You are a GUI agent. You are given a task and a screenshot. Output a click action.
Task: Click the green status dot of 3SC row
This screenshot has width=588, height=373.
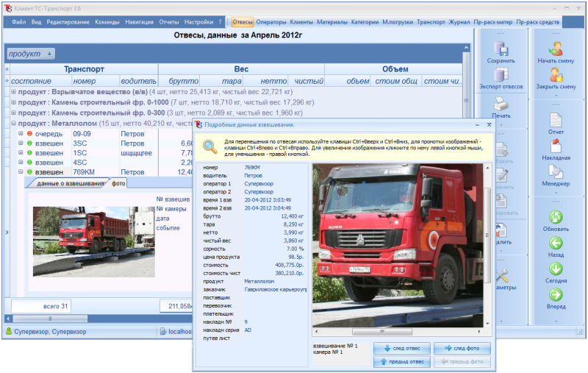click(x=29, y=143)
